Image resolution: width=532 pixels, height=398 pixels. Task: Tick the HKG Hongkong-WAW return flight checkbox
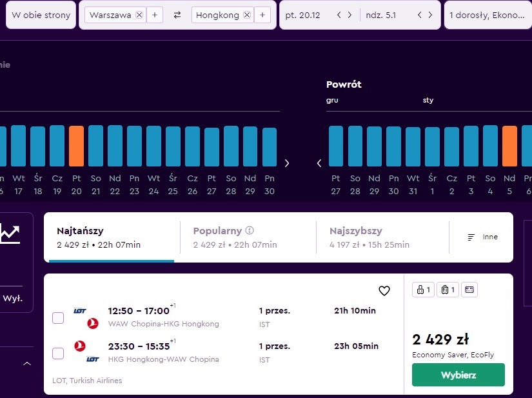coord(58,353)
